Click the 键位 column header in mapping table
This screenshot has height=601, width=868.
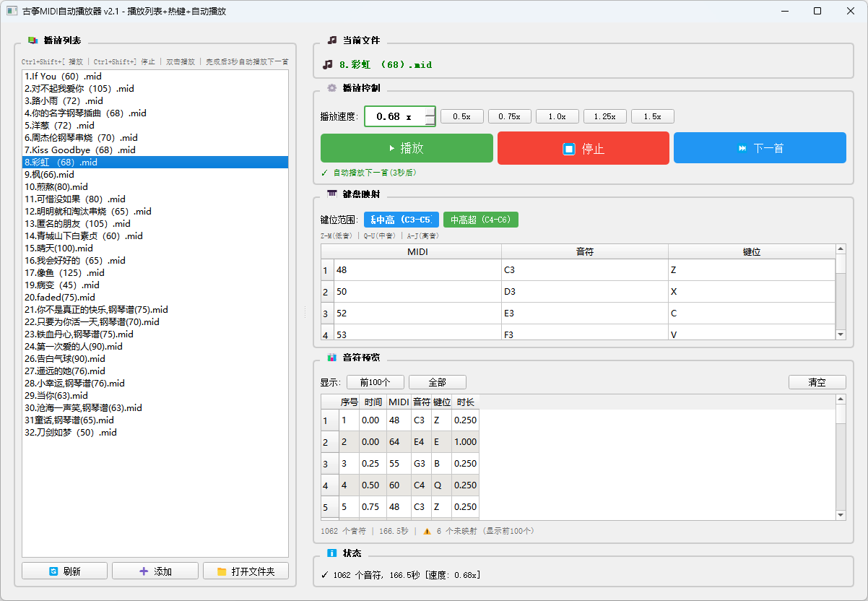751,252
